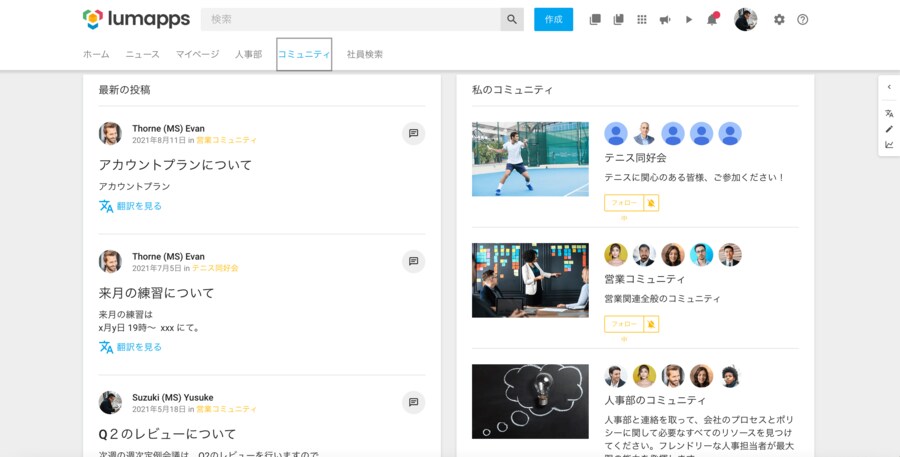This screenshot has width=900, height=457.
Task: Open the notifications bell
Action: (x=712, y=19)
